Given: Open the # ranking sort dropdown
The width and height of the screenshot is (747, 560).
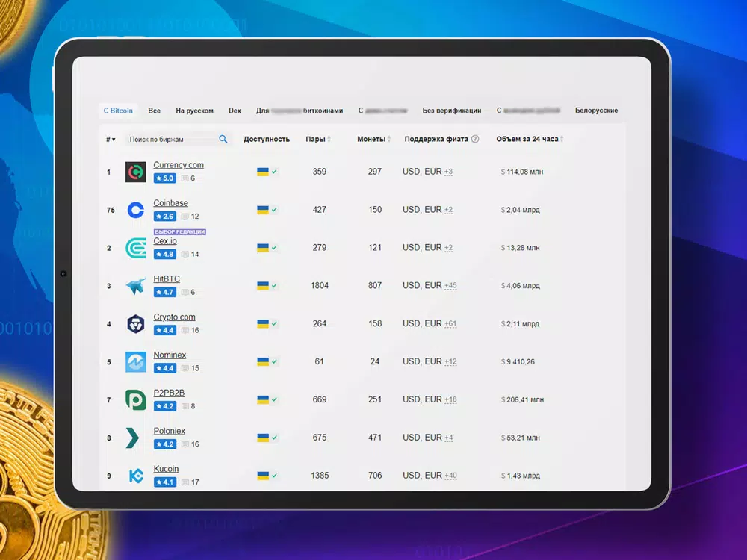Looking at the screenshot, I should (111, 139).
